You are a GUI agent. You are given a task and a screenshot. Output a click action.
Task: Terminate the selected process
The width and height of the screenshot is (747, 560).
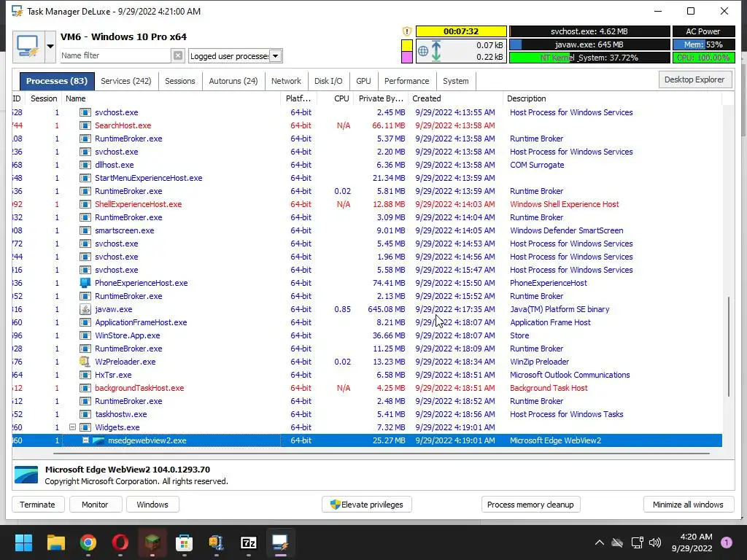(38, 505)
